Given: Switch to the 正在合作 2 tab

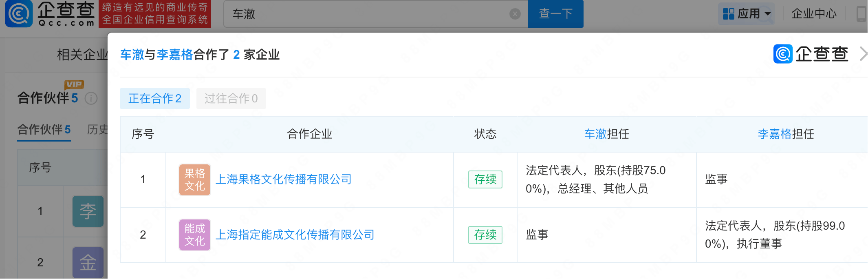Looking at the screenshot, I should (155, 98).
